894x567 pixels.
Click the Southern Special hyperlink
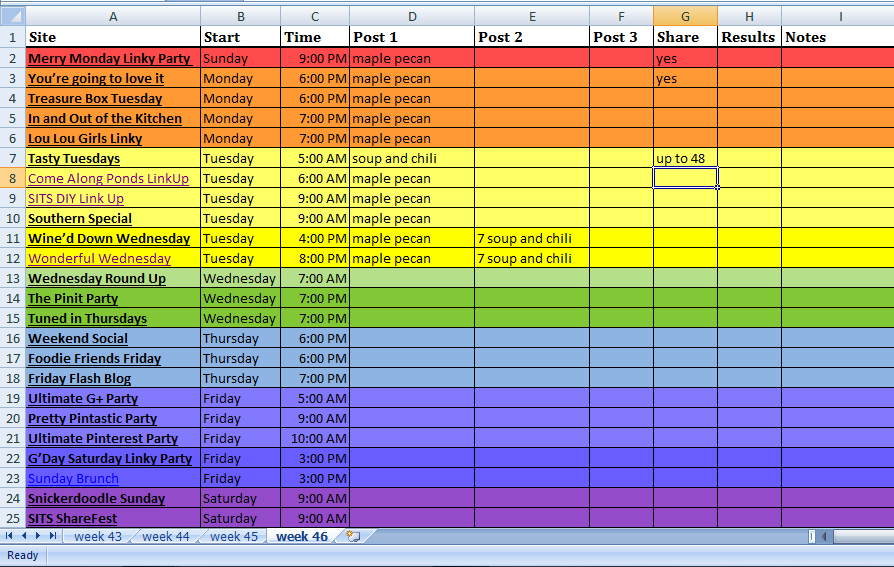[80, 218]
